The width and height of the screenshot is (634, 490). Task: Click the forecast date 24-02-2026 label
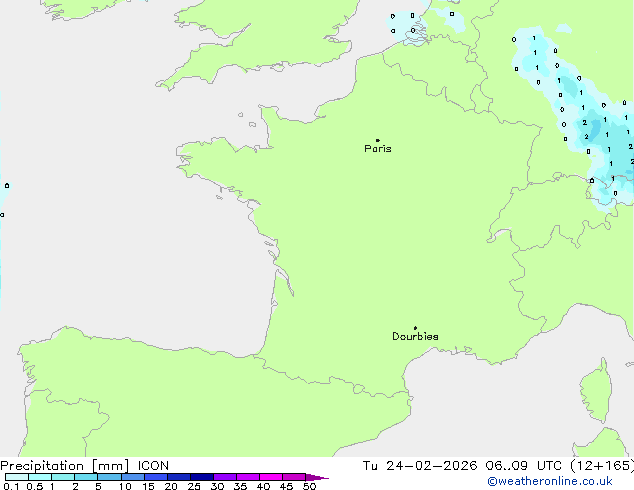click(431, 466)
